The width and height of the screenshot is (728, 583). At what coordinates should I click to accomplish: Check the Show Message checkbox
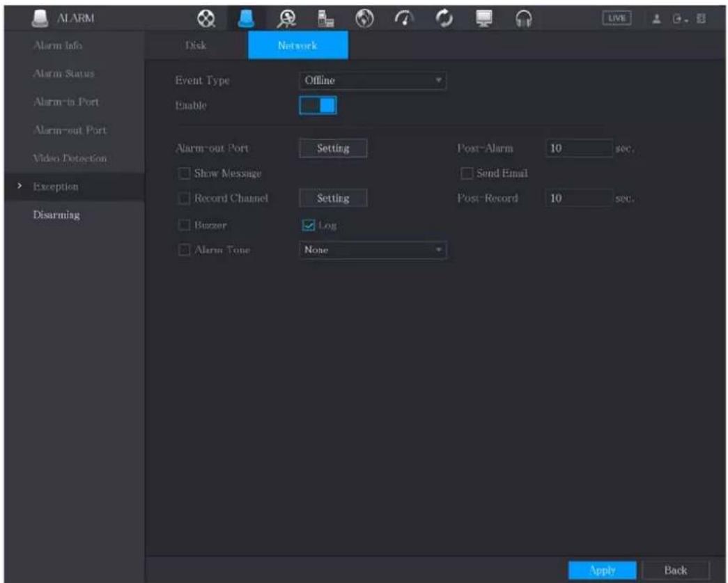pos(185,173)
